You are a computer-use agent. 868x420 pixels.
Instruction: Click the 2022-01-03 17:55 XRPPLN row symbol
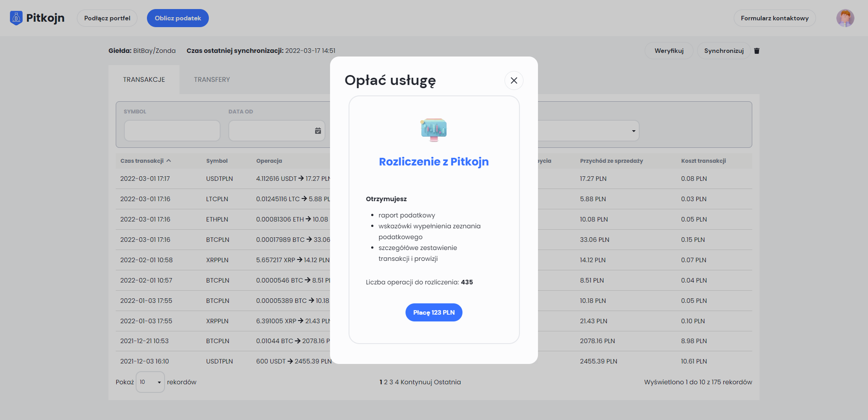217,321
